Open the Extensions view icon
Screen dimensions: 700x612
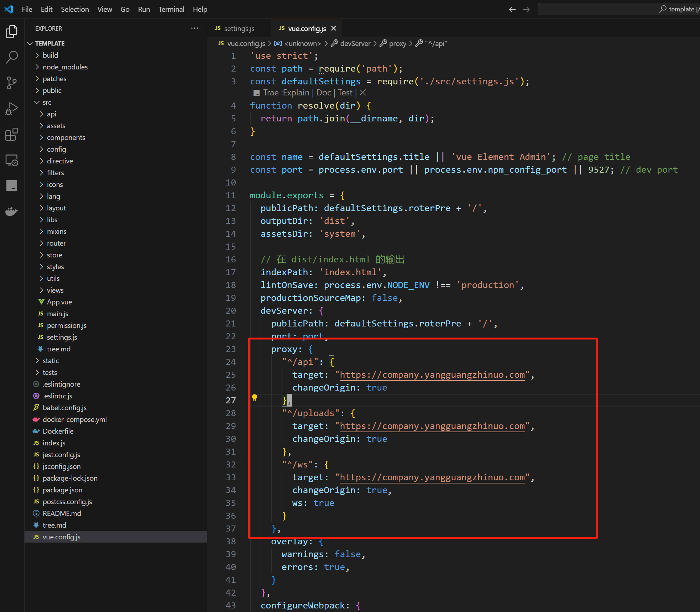(x=11, y=135)
